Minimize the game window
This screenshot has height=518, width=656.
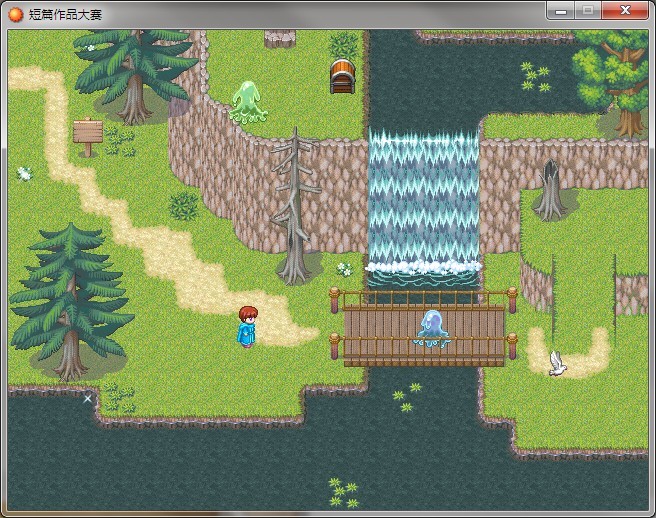coord(561,10)
